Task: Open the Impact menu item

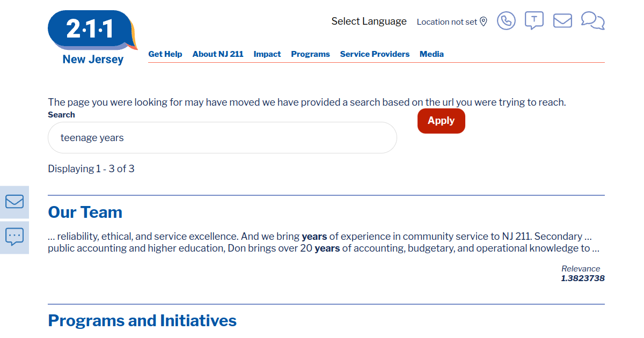Action: coord(267,54)
